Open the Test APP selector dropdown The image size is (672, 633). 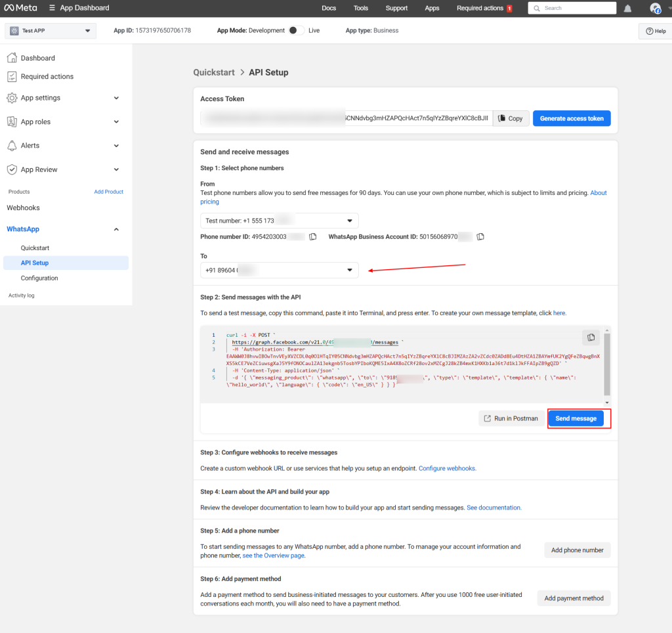tap(51, 31)
